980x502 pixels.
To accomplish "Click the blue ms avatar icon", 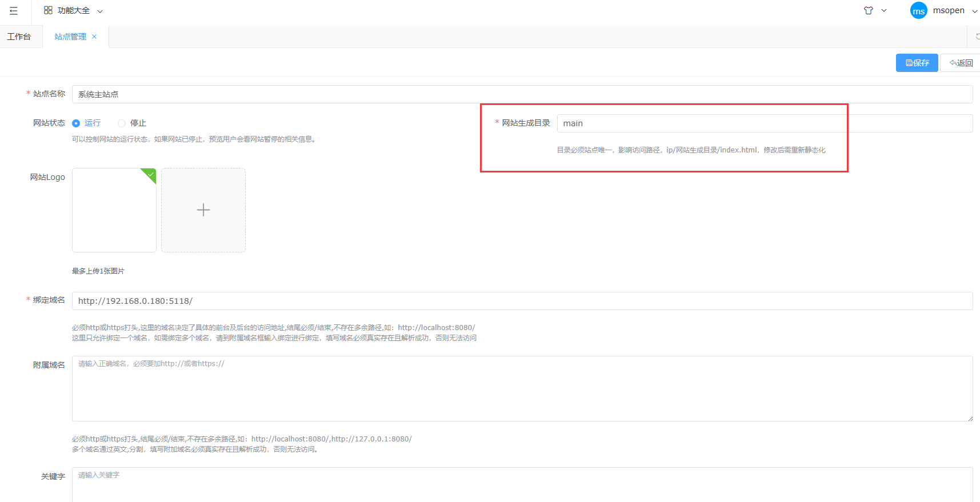I will point(918,11).
